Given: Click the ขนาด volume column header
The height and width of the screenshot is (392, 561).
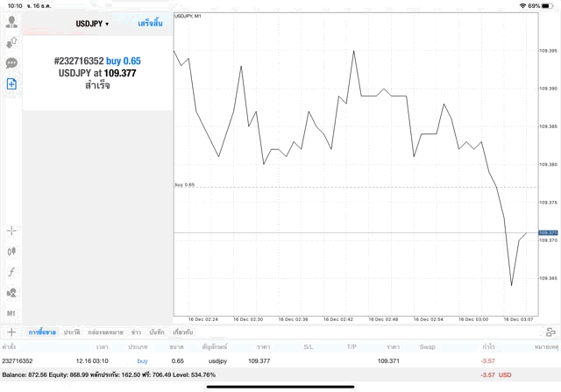Looking at the screenshot, I should click(x=177, y=346).
